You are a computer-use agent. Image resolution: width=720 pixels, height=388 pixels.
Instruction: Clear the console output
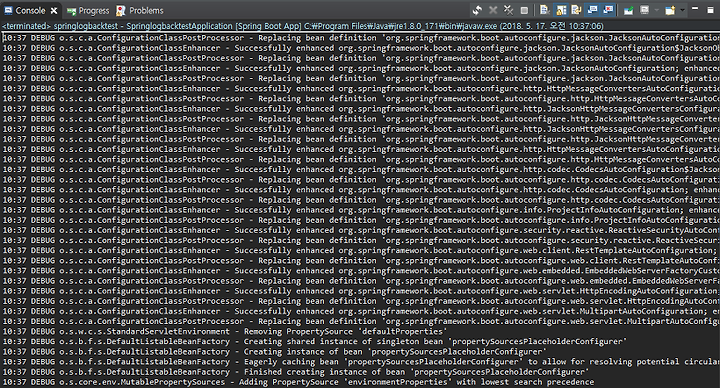[545, 10]
